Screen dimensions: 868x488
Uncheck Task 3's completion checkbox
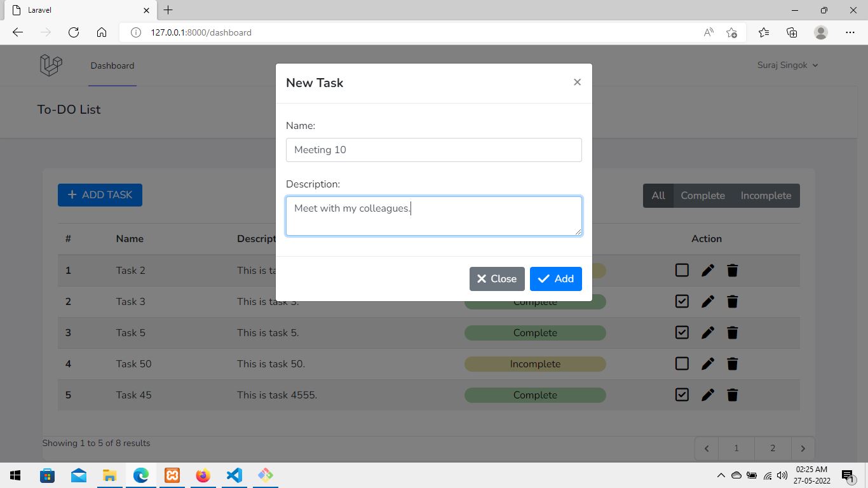(x=681, y=301)
